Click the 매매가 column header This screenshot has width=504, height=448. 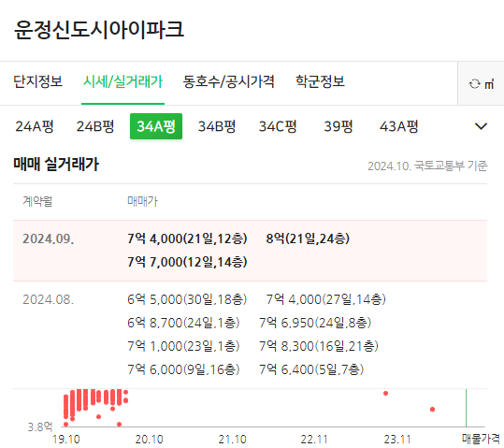point(142,201)
